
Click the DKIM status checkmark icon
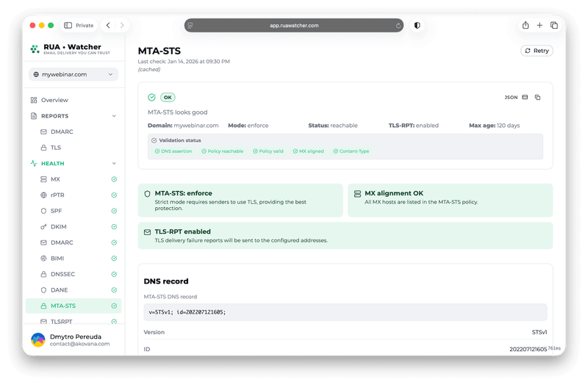coord(114,226)
